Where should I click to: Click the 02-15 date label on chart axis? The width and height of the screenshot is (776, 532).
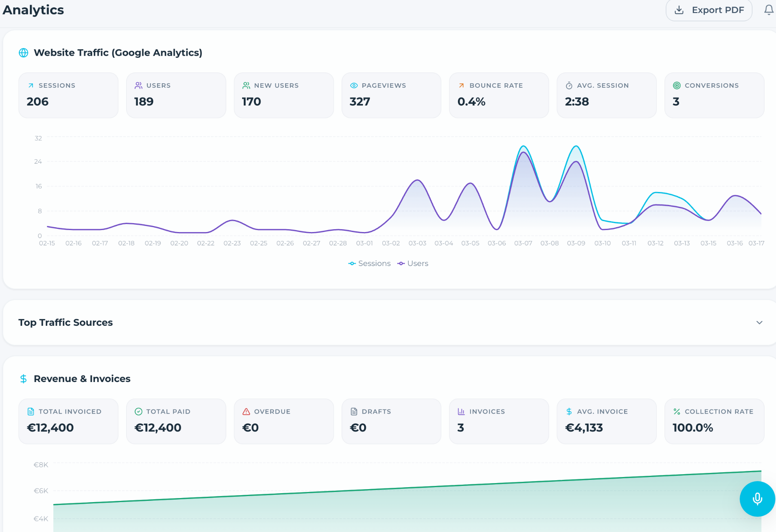click(x=47, y=243)
